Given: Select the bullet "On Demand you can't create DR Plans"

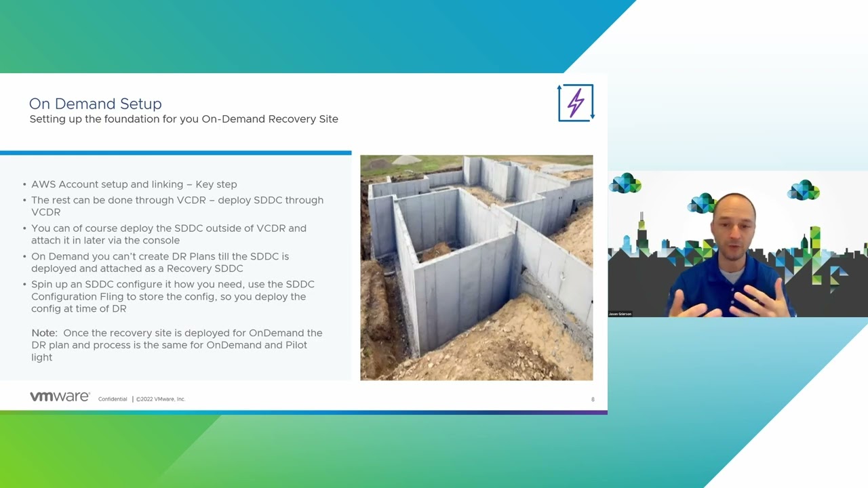Looking at the screenshot, I should point(160,262).
